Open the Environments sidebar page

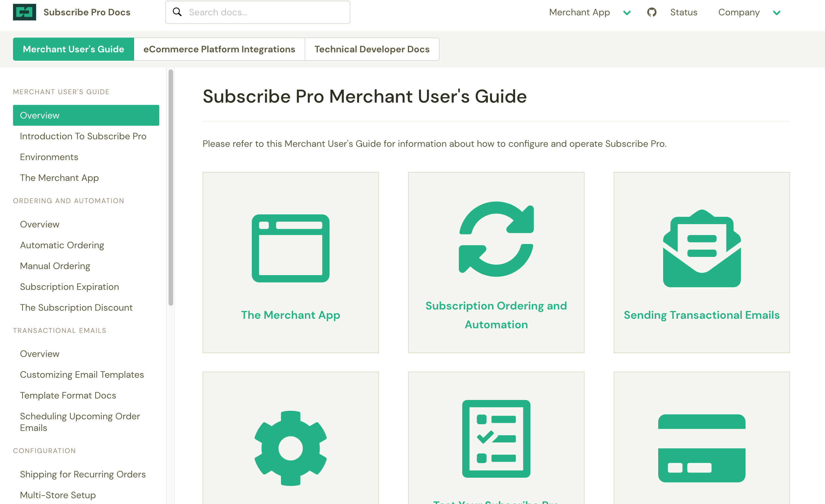point(49,157)
